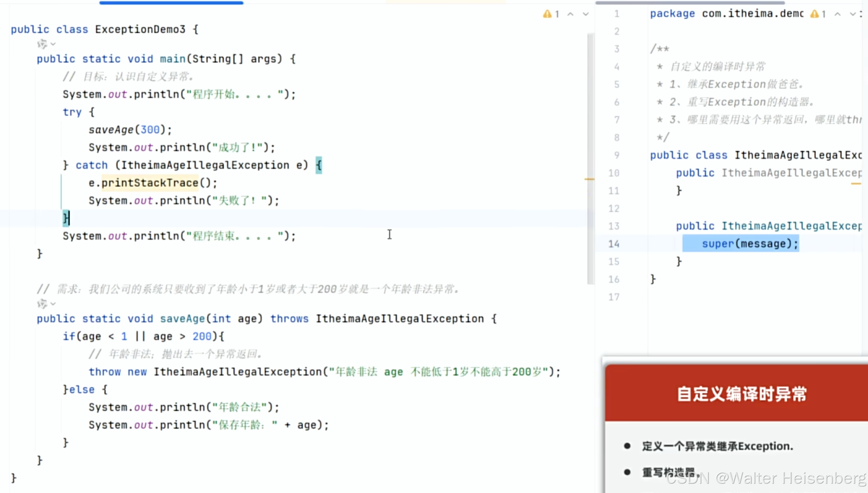Click the else keyword
Screen dimensions: 868x493
pos(82,389)
